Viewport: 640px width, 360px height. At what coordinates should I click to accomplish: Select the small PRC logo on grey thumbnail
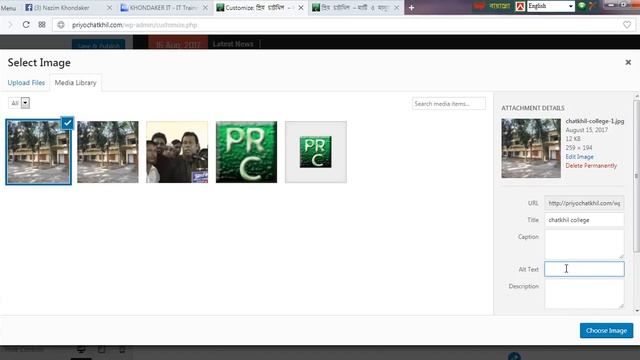(316, 152)
